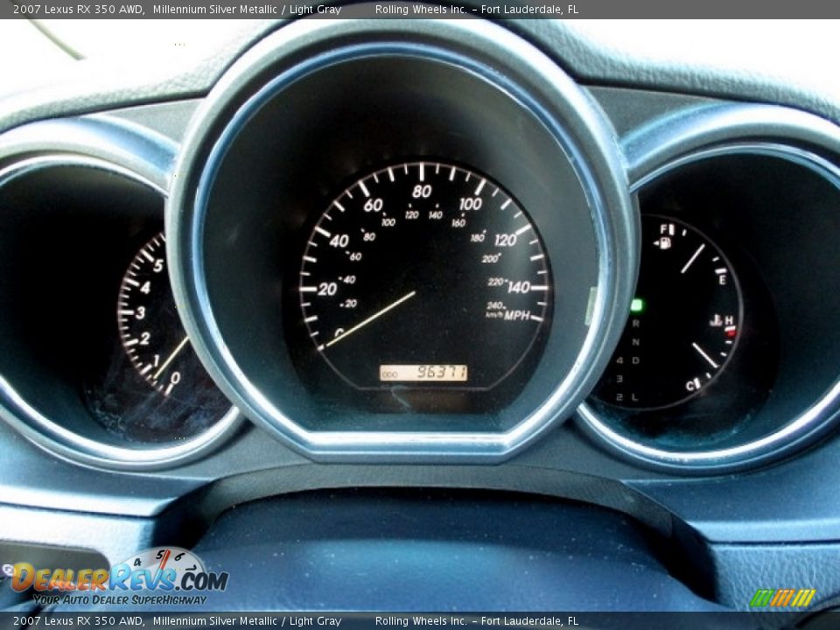Click the 96377 odometer display field
The height and width of the screenshot is (630, 840).
point(424,371)
